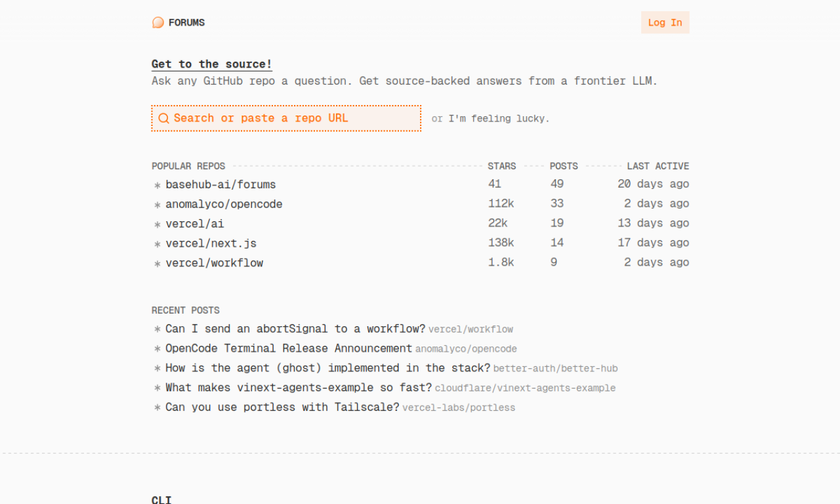Click the asterisk icon beside basehub-ai/forums

157,185
